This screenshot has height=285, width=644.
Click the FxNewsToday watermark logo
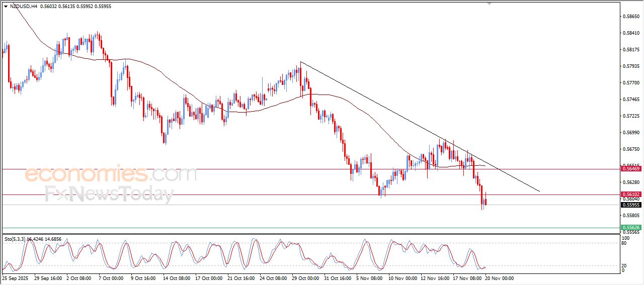109,194
